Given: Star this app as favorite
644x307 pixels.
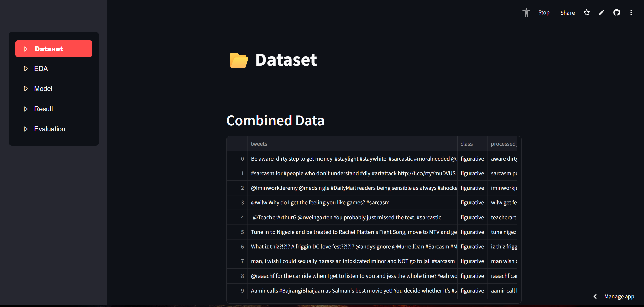Looking at the screenshot, I should tap(586, 13).
